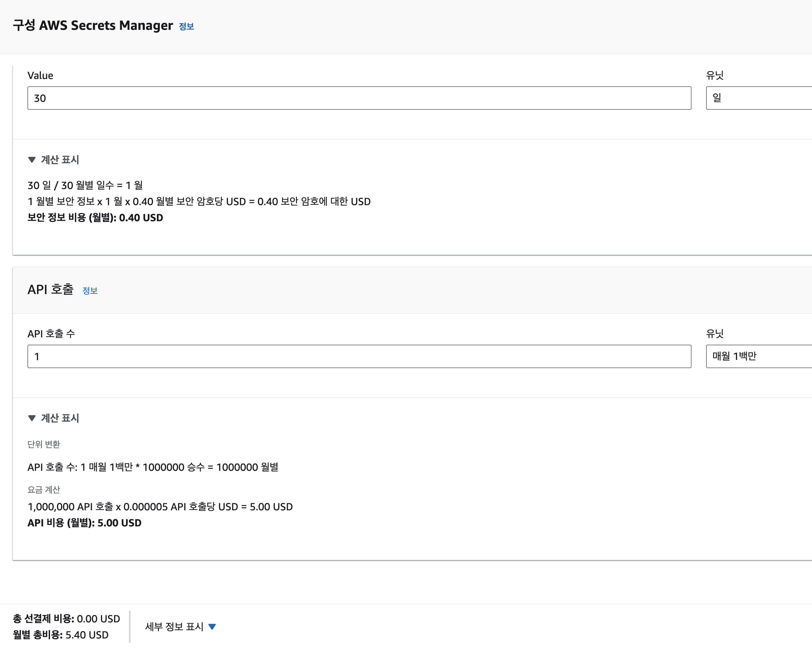The image size is (812, 649).
Task: Click 월별 총비용 5.40 USD text
Action: coord(61,635)
